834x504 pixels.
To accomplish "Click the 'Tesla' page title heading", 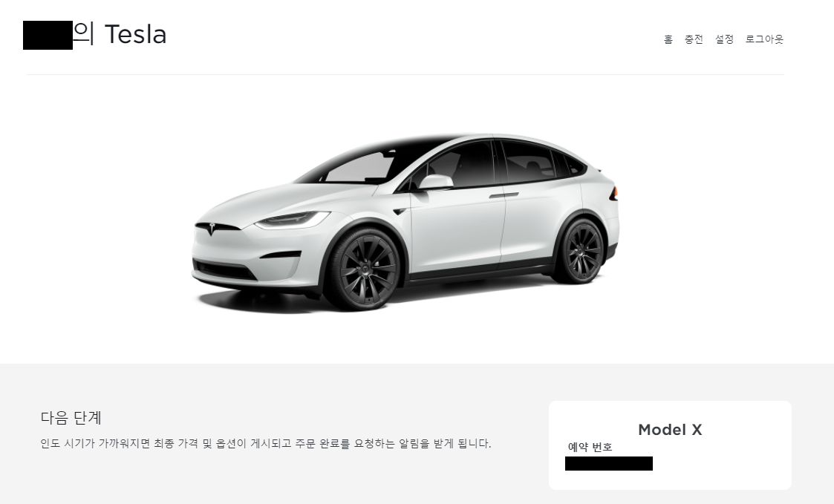I will pos(136,35).
